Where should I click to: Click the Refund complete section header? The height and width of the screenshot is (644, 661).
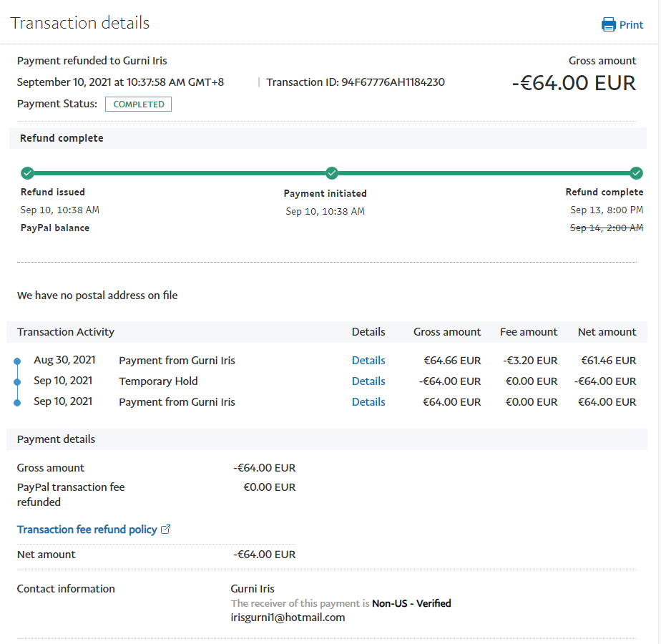click(x=62, y=138)
